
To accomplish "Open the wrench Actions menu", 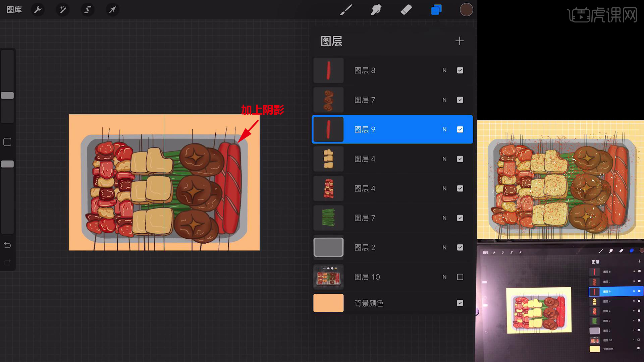I will click(38, 10).
